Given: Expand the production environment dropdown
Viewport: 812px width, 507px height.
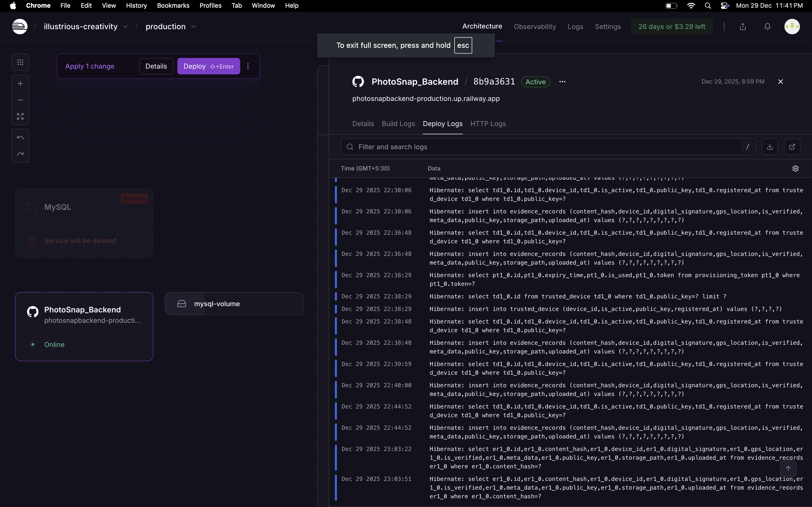Looking at the screenshot, I should coord(194,27).
